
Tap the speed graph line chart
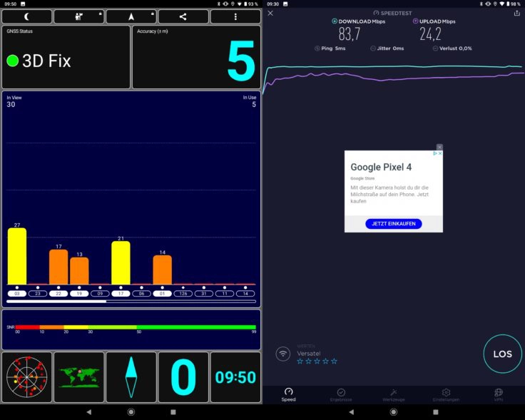(x=394, y=79)
